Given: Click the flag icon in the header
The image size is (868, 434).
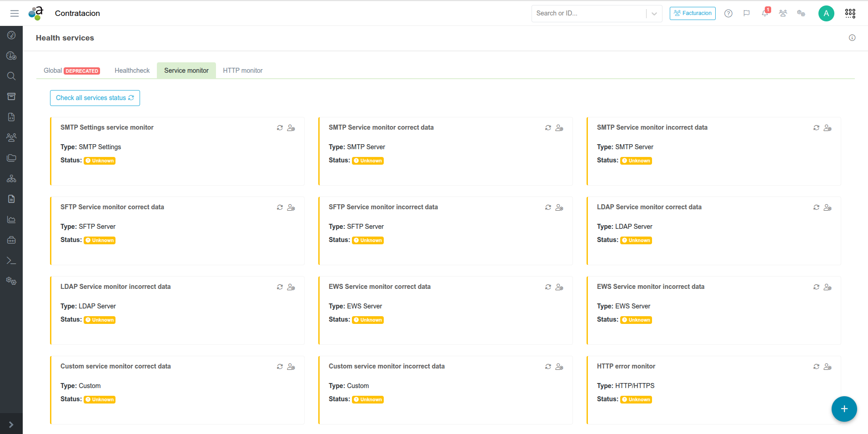Looking at the screenshot, I should [x=747, y=13].
